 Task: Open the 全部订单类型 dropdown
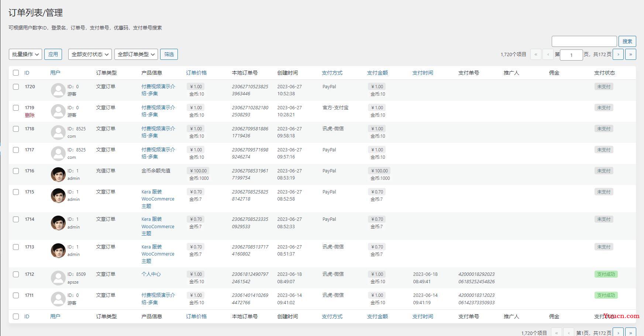pos(136,54)
